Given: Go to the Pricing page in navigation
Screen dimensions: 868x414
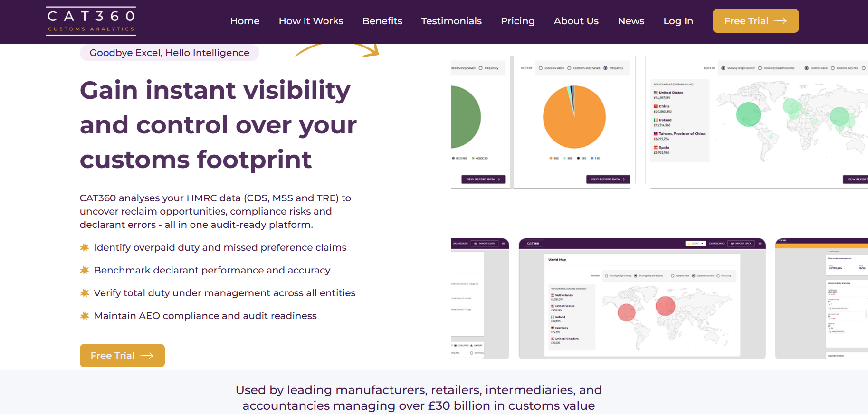Looking at the screenshot, I should coord(517,21).
